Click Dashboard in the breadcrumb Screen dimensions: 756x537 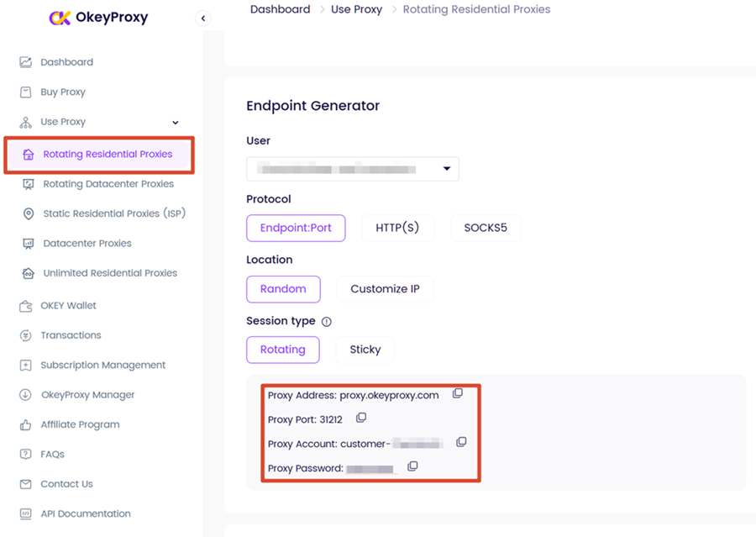point(280,9)
